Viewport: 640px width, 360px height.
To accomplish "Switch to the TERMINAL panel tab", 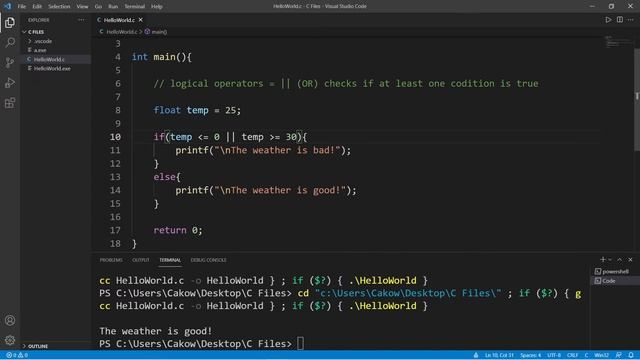I will point(170,260).
